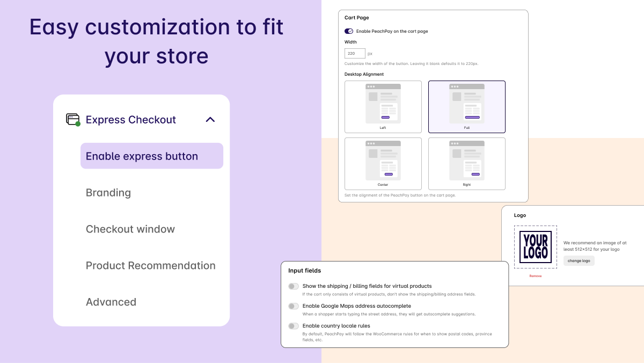Click the Remove link under the logo
Image resolution: width=644 pixels, height=363 pixels.
(535, 275)
